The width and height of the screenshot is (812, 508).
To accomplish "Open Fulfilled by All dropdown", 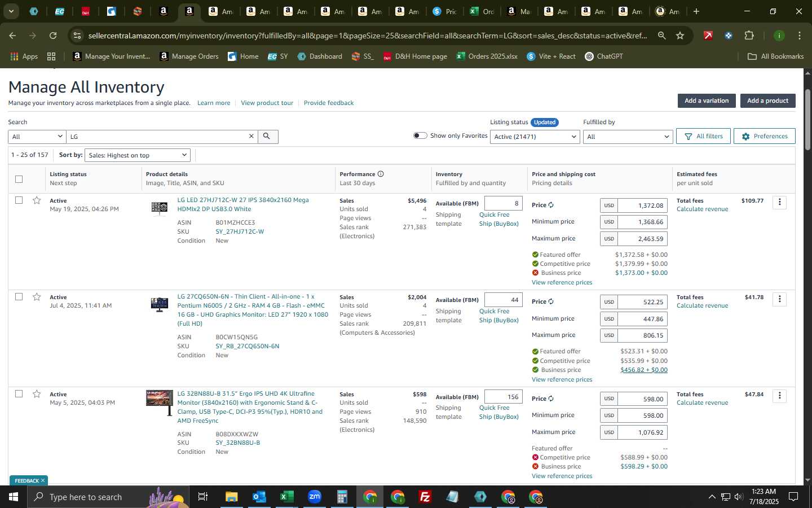I will (x=628, y=137).
